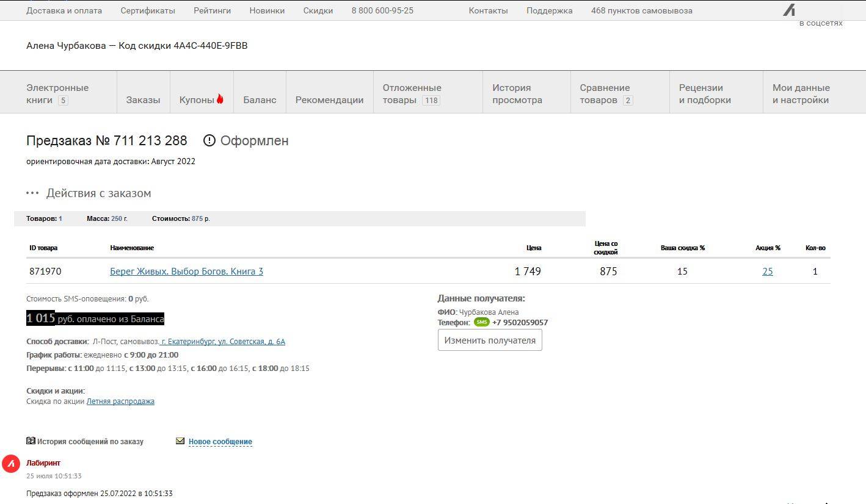
Task: Open the Сертификаты page
Action: click(148, 10)
